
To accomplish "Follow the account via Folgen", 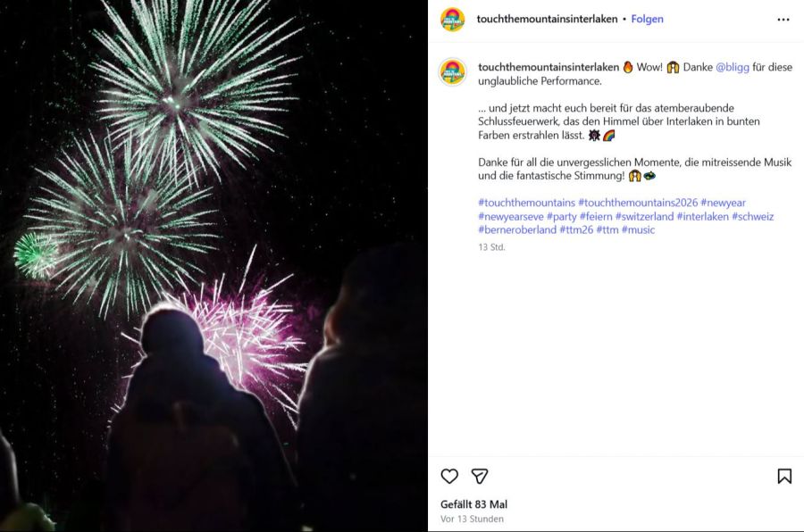I will click(x=647, y=19).
